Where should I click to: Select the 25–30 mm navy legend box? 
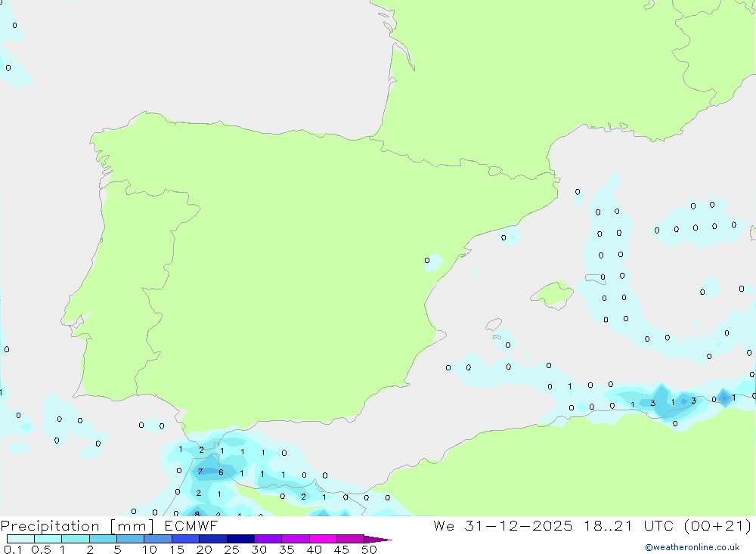pos(240,539)
